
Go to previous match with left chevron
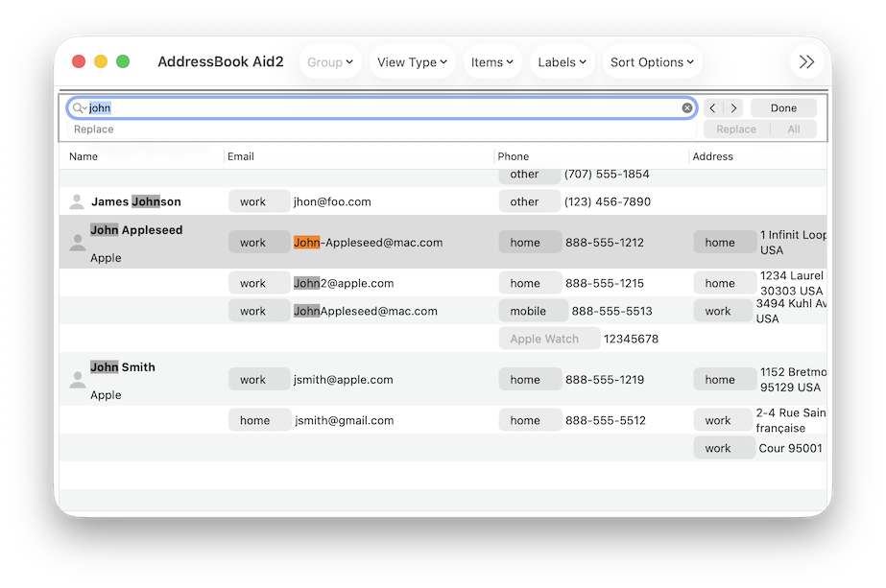click(x=713, y=107)
